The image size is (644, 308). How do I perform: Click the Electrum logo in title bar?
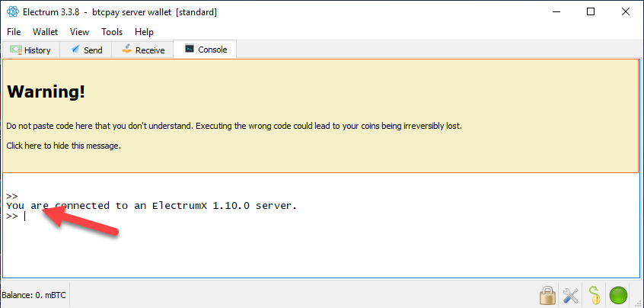click(13, 12)
